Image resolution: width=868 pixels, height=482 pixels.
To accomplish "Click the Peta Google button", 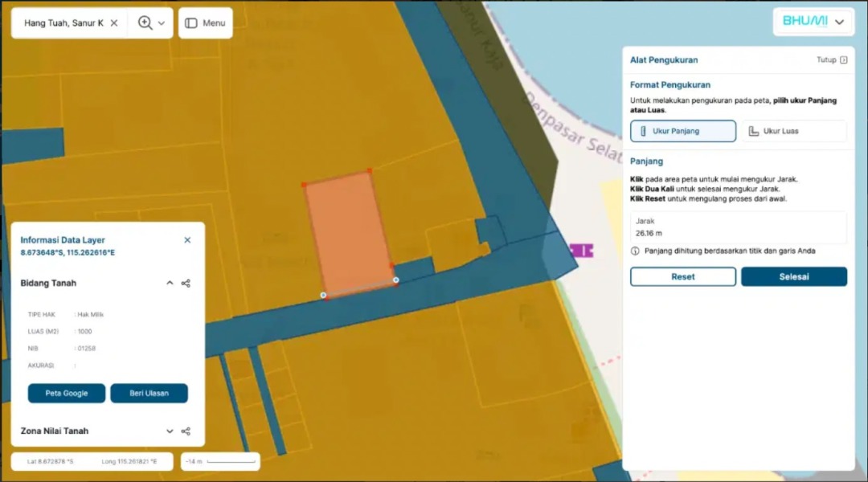I will pyautogui.click(x=67, y=393).
